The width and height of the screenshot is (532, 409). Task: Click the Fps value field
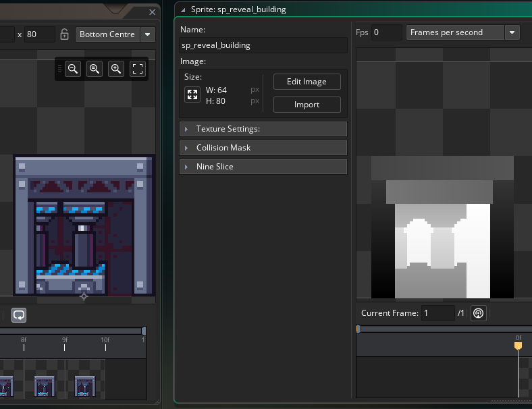coord(386,32)
